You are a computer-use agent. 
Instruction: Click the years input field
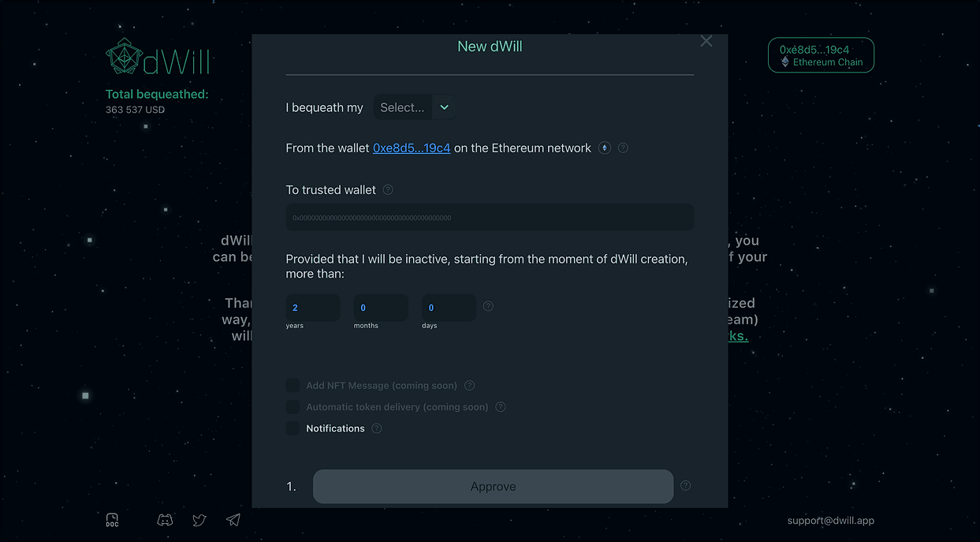(x=313, y=308)
